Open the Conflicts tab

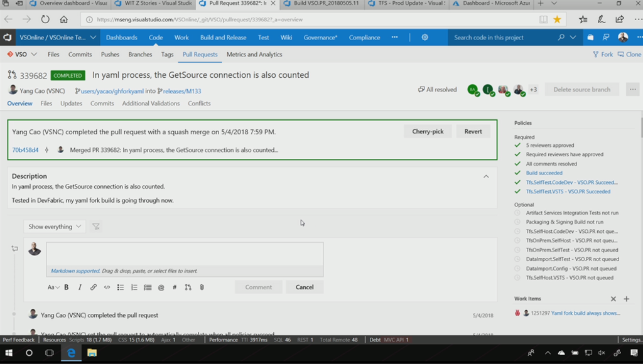pyautogui.click(x=199, y=104)
